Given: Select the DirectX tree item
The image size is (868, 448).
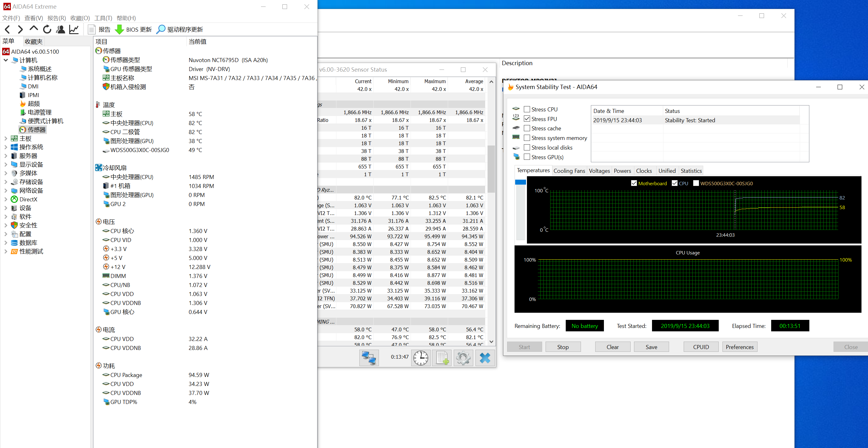Looking at the screenshot, I should point(24,199).
